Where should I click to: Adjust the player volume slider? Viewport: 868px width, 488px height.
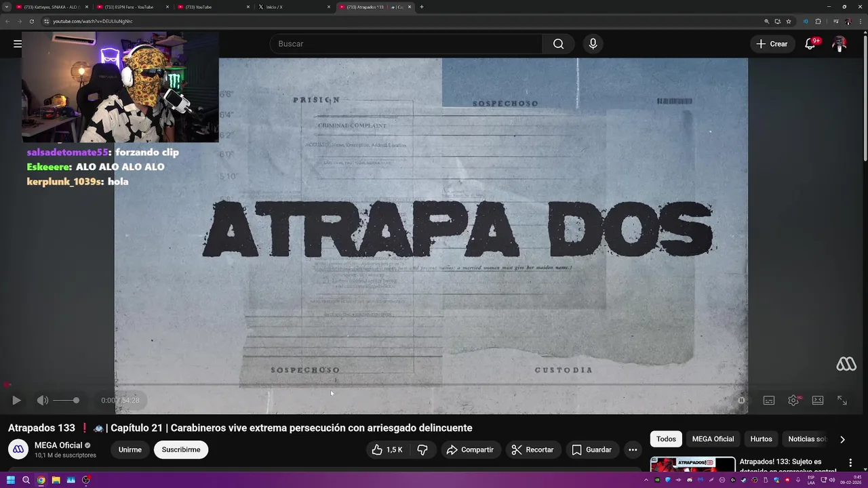pyautogui.click(x=66, y=400)
